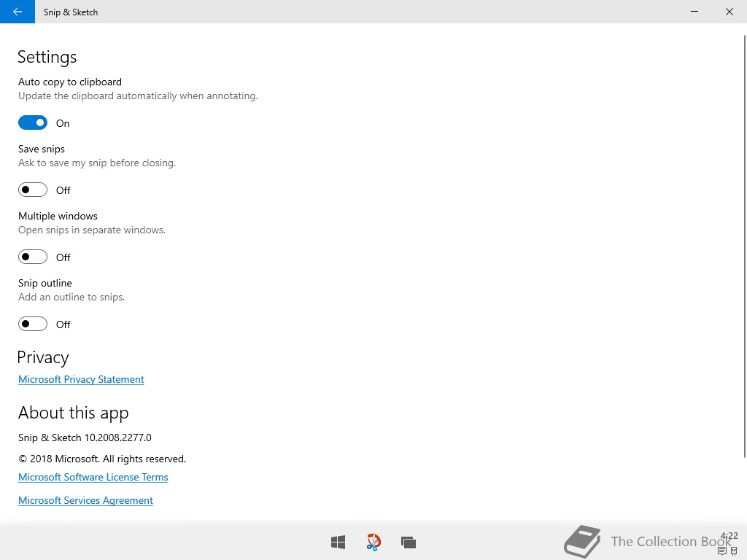Click 'Open snips in separate windows.' text

92,230
